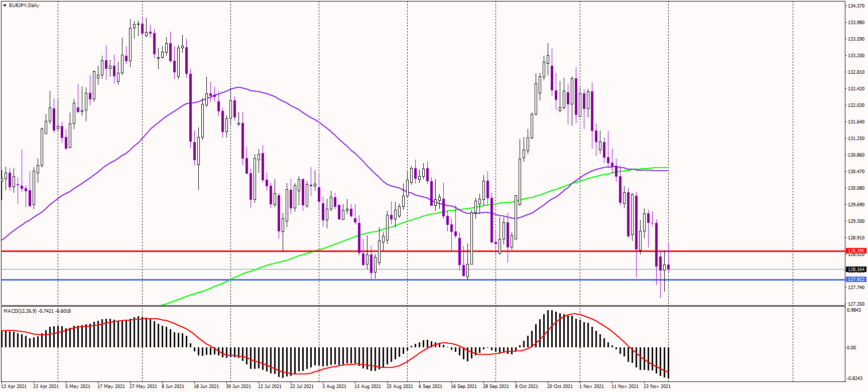Click the 130.860 price axis label
Image resolution: width=868 pixels, height=392 pixels.
(x=856, y=155)
